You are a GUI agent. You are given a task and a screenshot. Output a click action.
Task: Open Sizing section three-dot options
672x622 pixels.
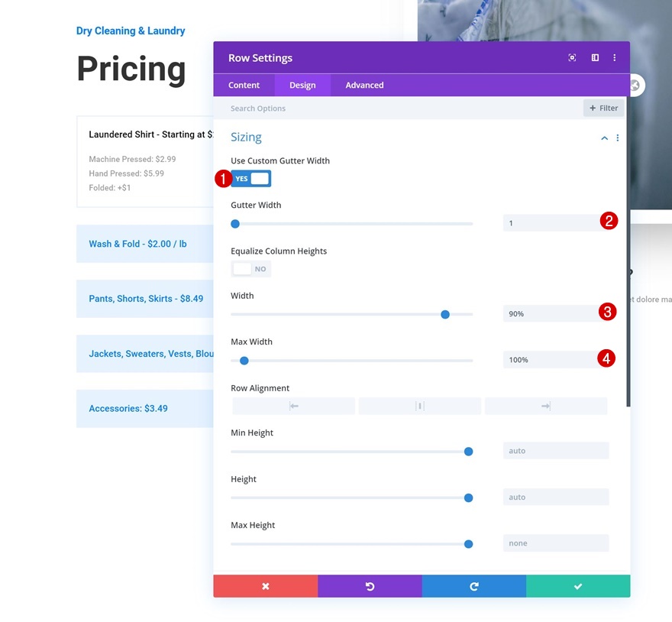coord(618,138)
